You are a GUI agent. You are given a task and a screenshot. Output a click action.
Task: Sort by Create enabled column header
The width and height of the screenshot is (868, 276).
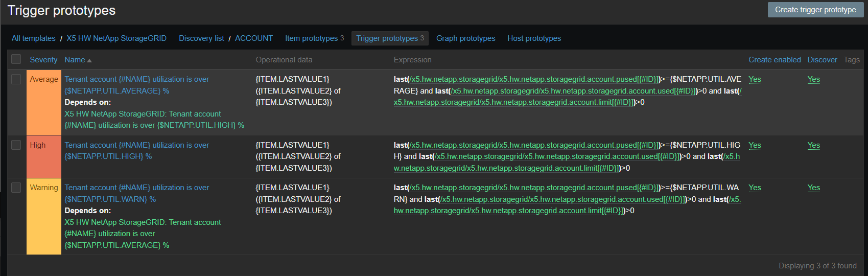click(774, 60)
